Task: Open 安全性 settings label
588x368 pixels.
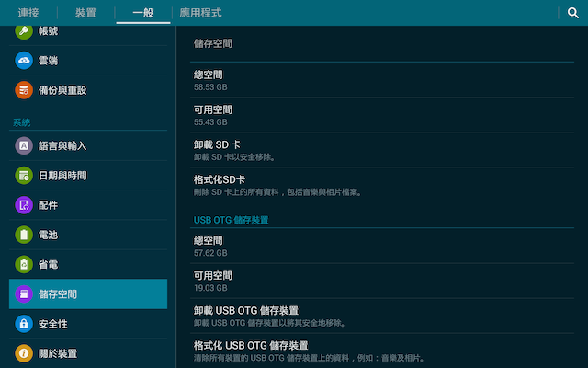Action: (53, 324)
